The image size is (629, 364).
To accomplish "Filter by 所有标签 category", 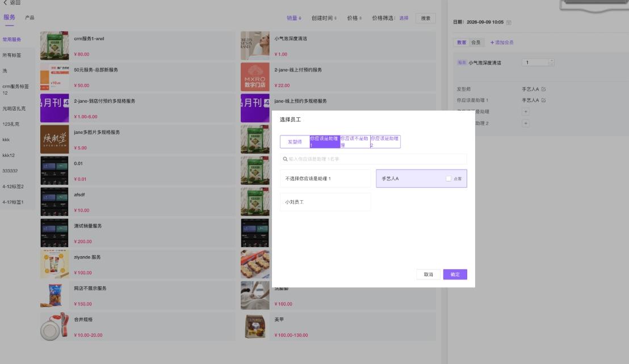I will (11, 55).
